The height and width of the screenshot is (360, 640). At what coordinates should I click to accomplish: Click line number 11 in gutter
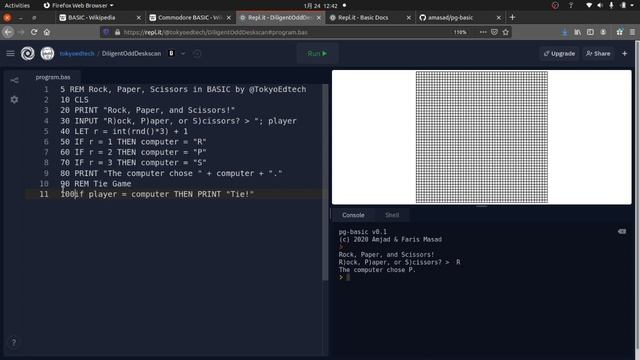tap(44, 194)
